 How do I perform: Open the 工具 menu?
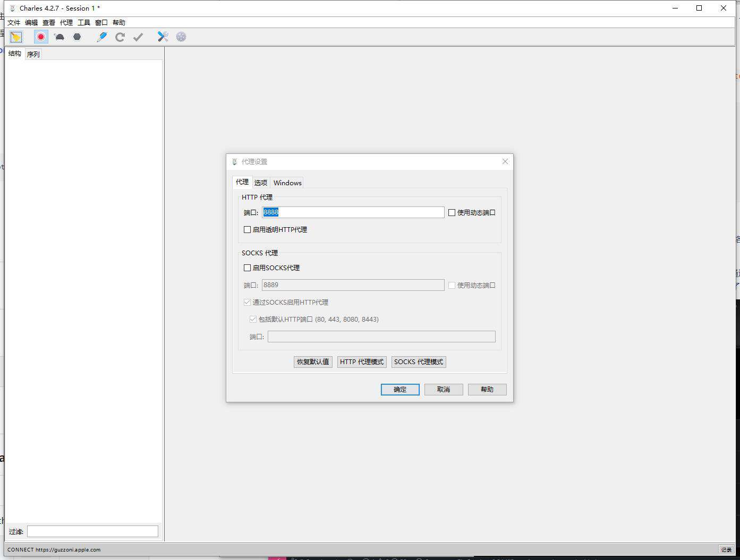click(84, 22)
